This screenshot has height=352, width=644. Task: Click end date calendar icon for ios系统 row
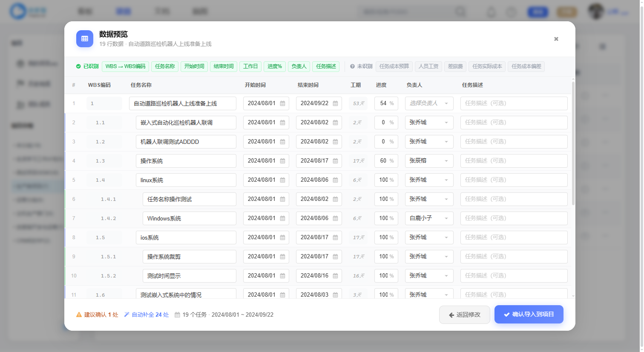[335, 238]
